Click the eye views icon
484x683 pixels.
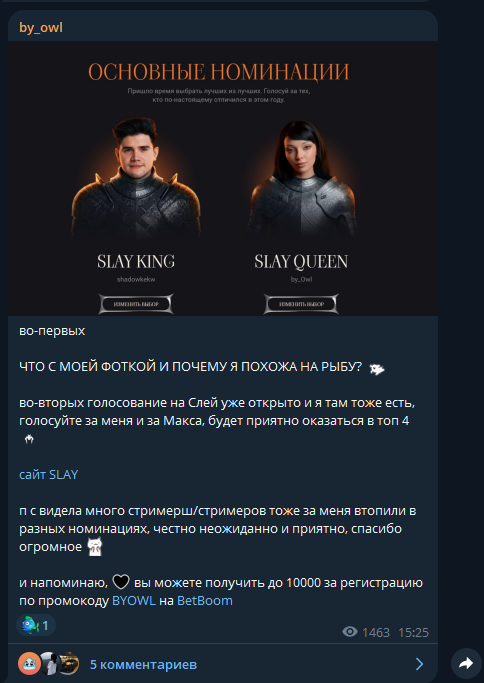(x=349, y=632)
